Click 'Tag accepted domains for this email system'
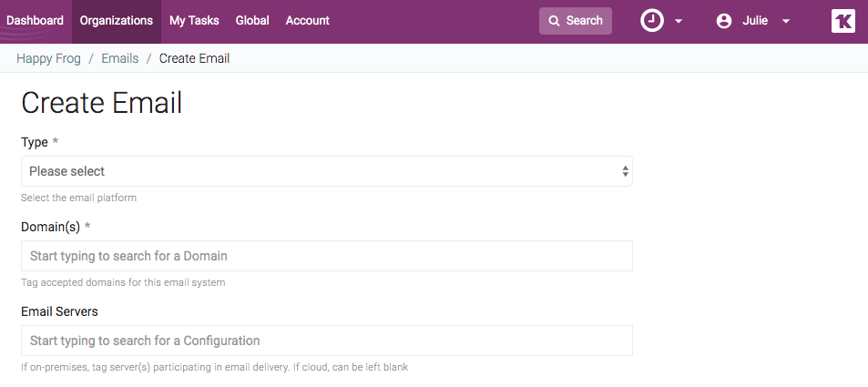Image resolution: width=868 pixels, height=387 pixels. coord(123,282)
